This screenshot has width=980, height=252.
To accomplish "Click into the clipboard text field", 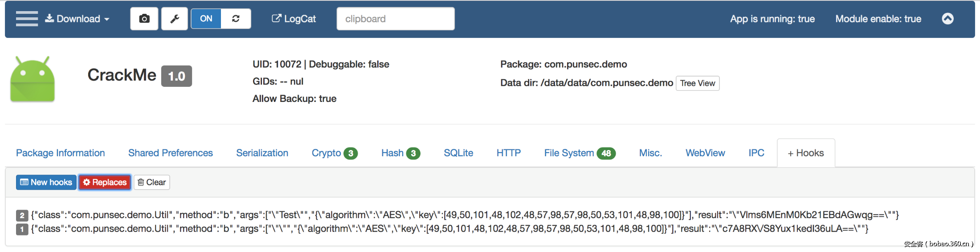I will [396, 19].
